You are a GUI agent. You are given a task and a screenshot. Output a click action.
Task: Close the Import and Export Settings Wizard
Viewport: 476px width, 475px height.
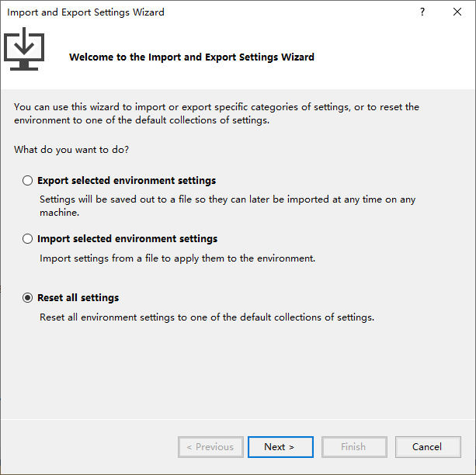457,12
